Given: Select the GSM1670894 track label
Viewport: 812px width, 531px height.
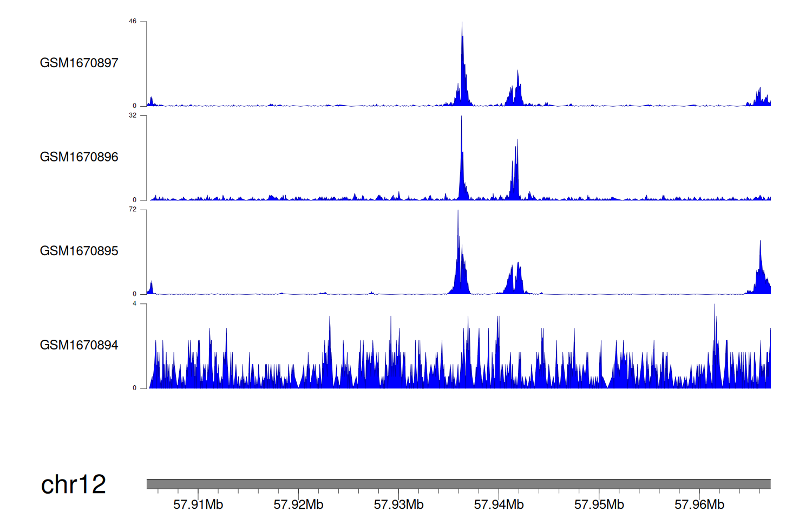Looking at the screenshot, I should 79,345.
